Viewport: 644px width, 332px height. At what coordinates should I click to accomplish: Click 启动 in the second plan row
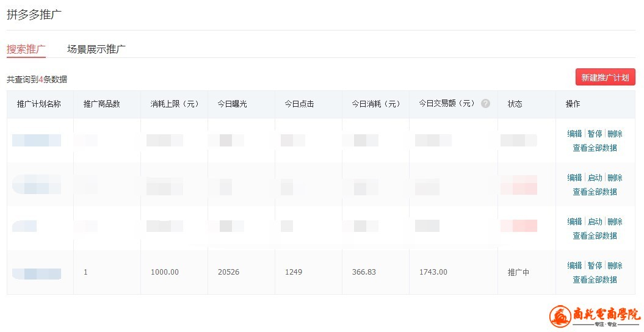(x=595, y=178)
